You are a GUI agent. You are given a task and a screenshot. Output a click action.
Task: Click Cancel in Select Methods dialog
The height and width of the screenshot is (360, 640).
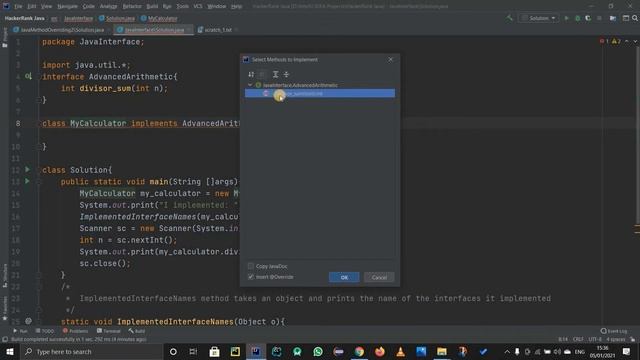click(379, 277)
